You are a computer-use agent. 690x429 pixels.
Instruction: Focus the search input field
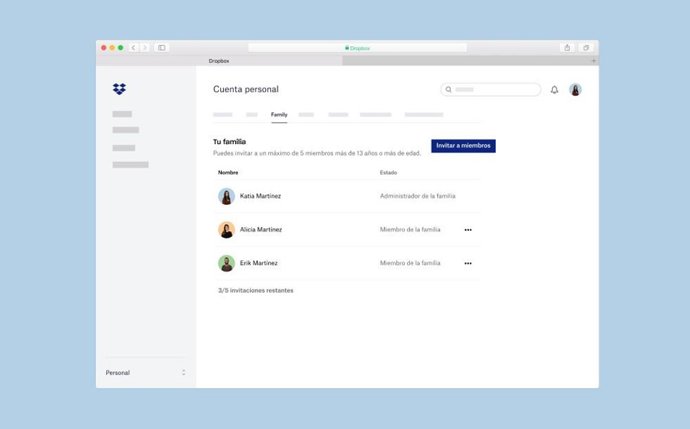[x=491, y=90]
